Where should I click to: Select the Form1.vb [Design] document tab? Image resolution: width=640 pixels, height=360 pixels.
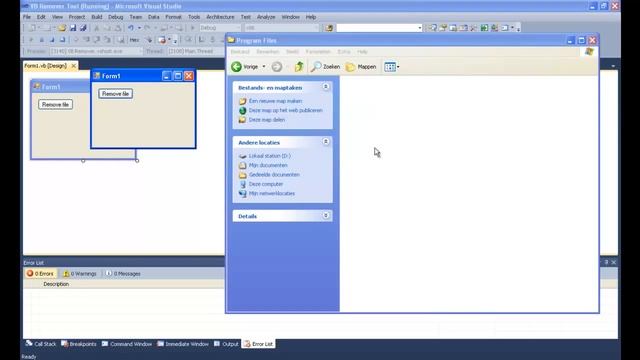pos(45,66)
